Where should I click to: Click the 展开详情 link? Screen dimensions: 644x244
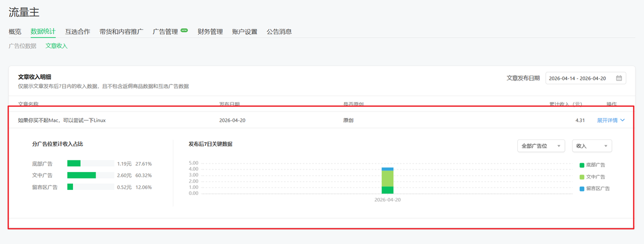tap(607, 120)
